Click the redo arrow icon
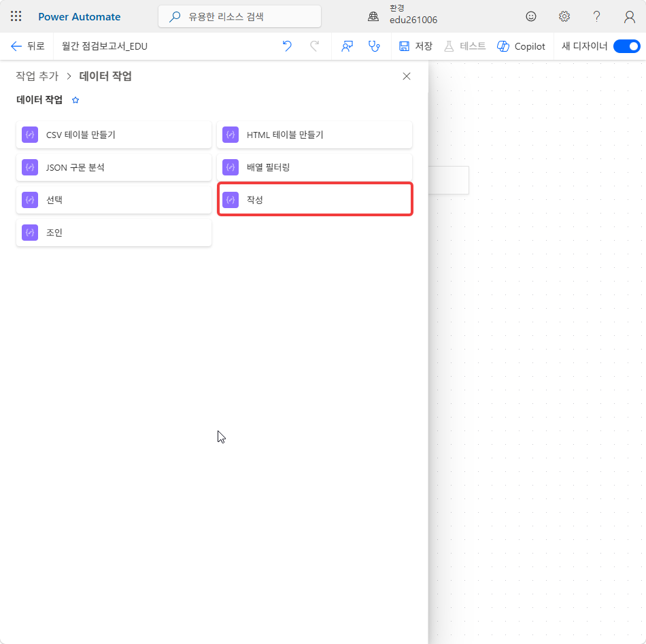Image resolution: width=646 pixels, height=644 pixels. click(x=314, y=46)
